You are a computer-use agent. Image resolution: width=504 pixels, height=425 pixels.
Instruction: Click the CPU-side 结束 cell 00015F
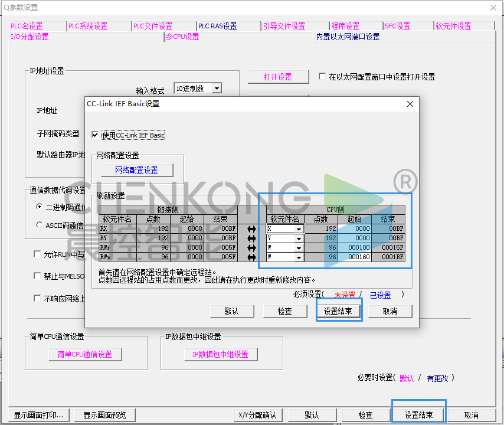[388, 247]
